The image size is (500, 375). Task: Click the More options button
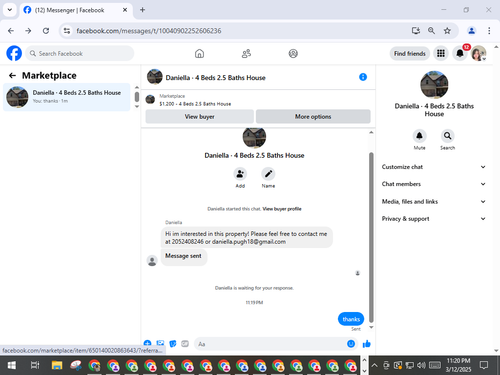pyautogui.click(x=313, y=116)
